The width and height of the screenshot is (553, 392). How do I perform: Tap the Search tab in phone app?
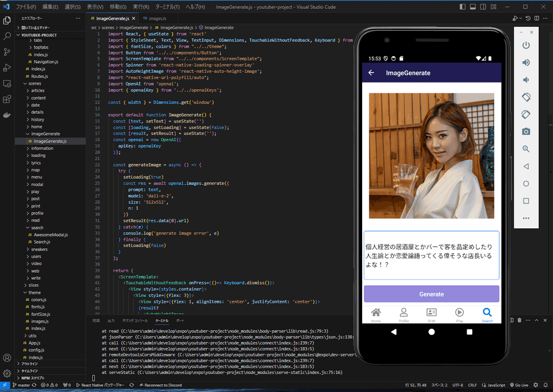pos(487,315)
